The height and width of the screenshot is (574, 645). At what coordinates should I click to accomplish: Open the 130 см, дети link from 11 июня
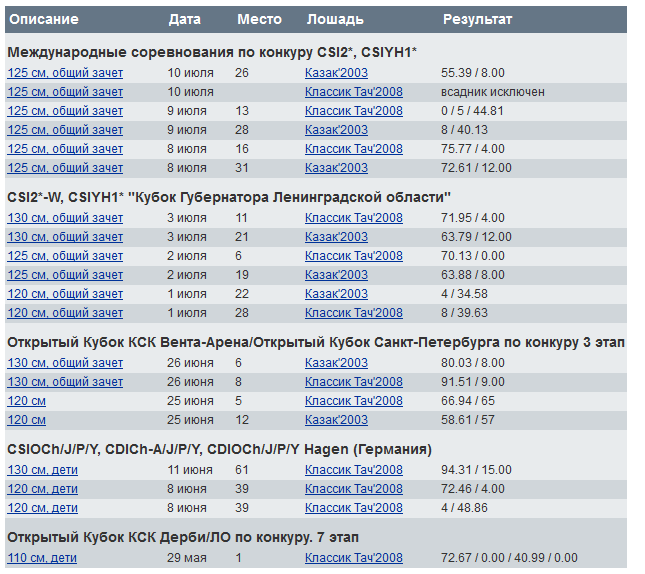click(x=42, y=470)
